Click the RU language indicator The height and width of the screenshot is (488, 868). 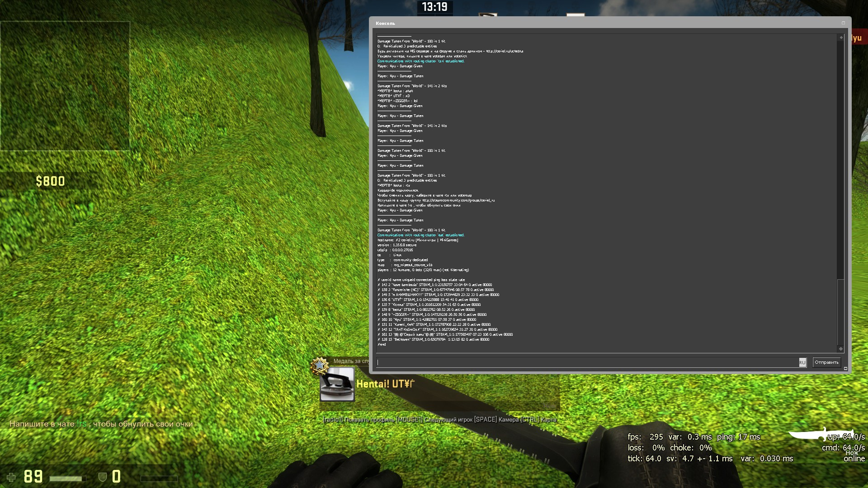(x=802, y=362)
